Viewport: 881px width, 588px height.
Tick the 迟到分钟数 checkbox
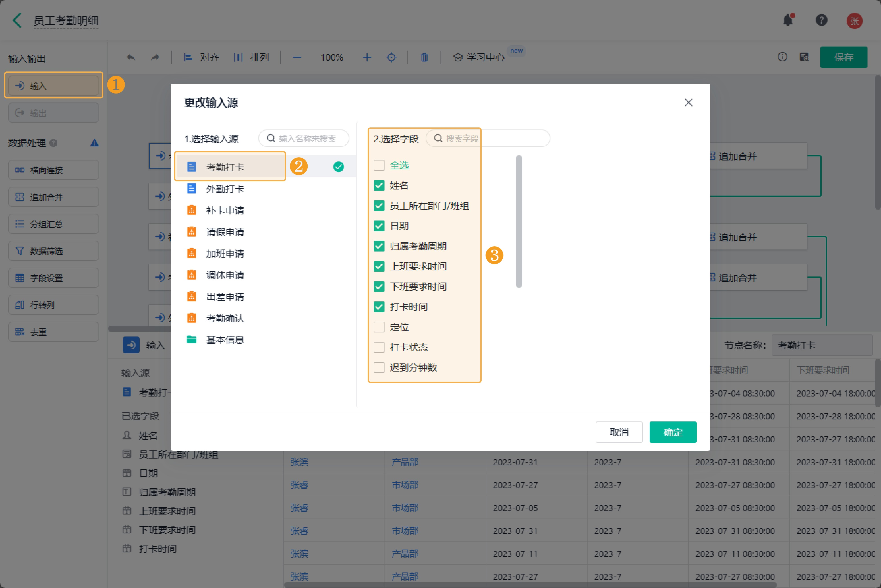379,367
